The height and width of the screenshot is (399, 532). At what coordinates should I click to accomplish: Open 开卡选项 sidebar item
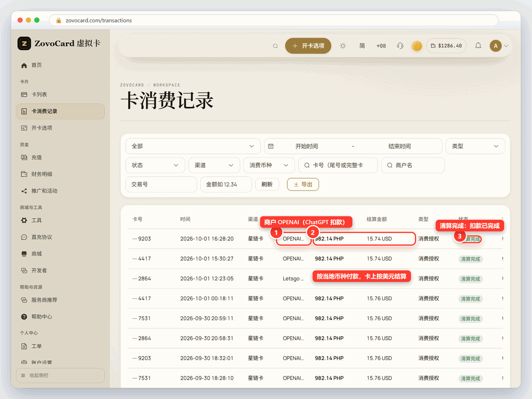point(60,128)
